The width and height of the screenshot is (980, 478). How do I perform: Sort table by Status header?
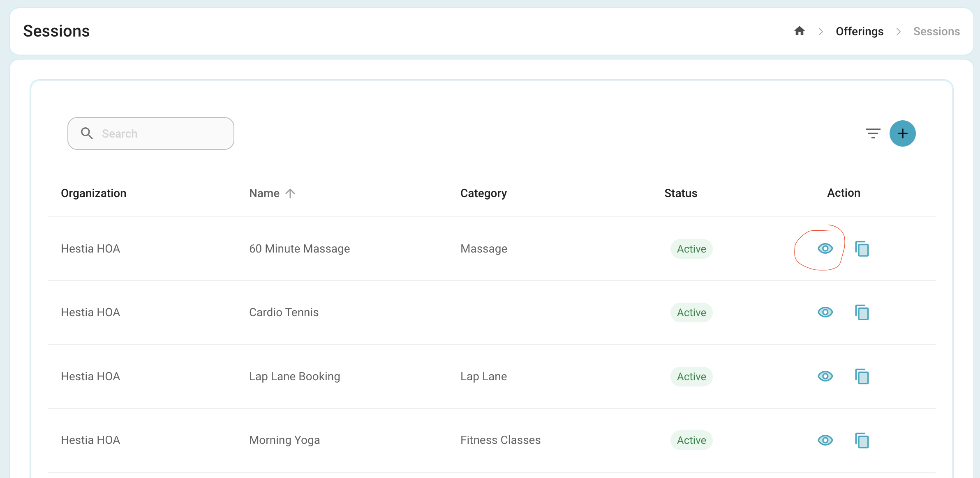click(681, 193)
